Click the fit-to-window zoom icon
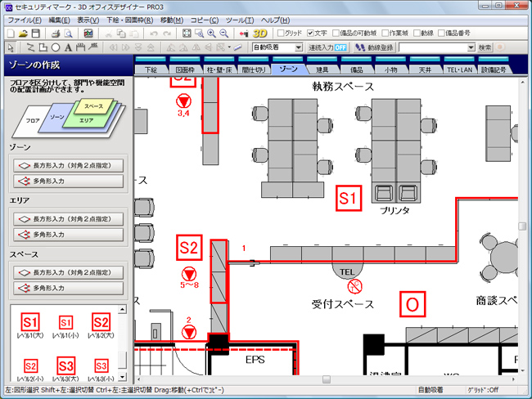Screen dimensions: 532x399 [187, 34]
